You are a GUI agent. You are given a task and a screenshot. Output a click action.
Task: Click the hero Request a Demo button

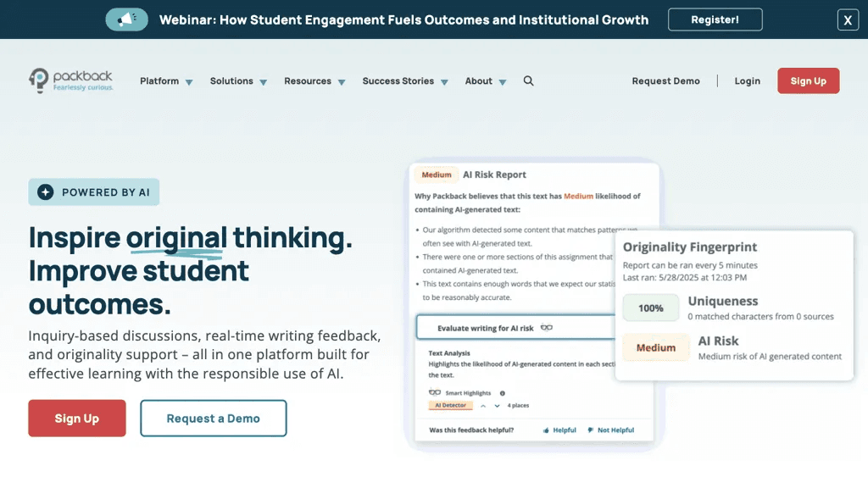[x=213, y=419]
